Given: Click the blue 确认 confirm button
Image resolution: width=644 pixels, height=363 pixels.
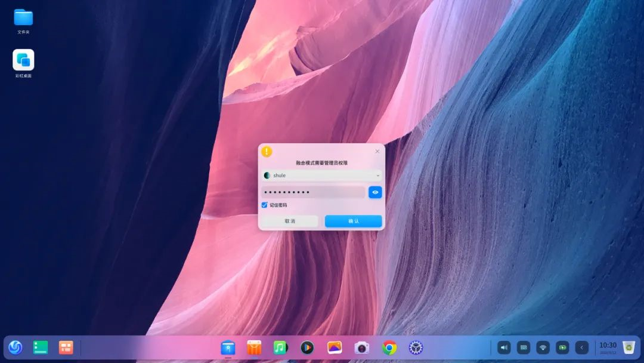Looking at the screenshot, I should pos(353,221).
